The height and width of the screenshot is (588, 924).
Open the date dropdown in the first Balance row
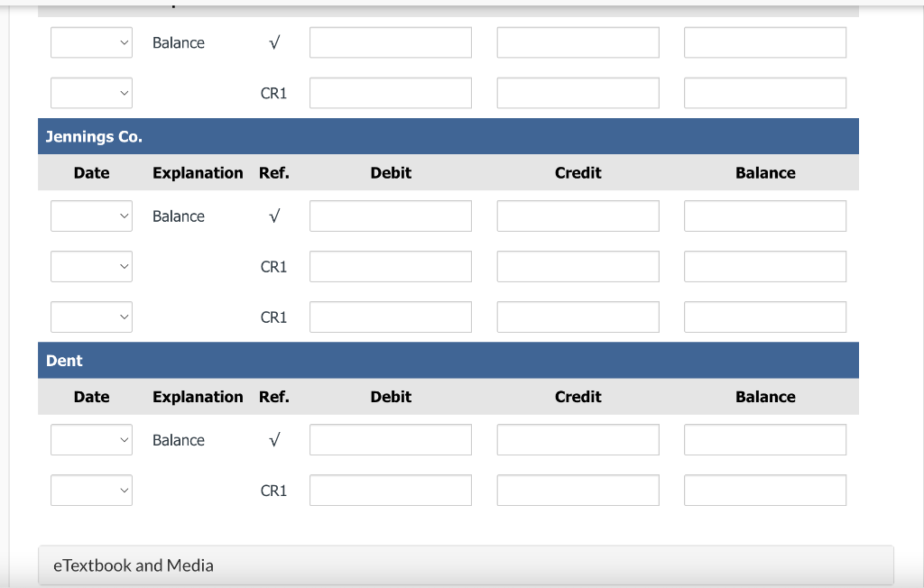coord(91,41)
